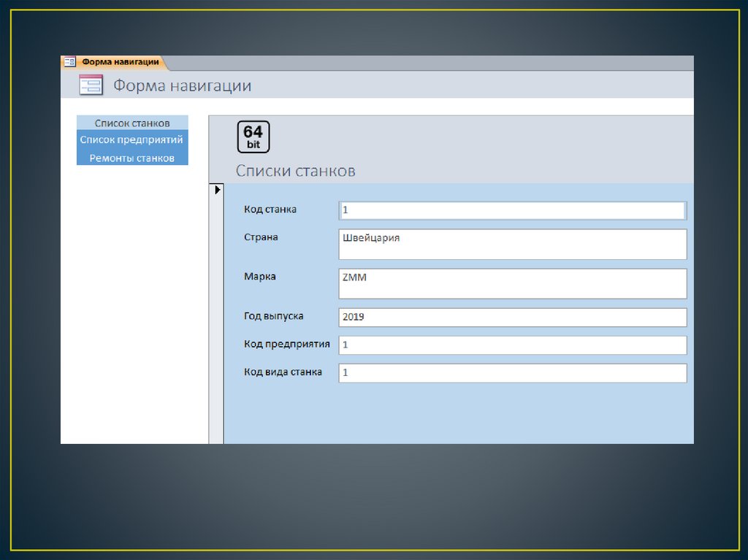Click the 64 bit logo image
The width and height of the screenshot is (748, 560).
click(253, 137)
